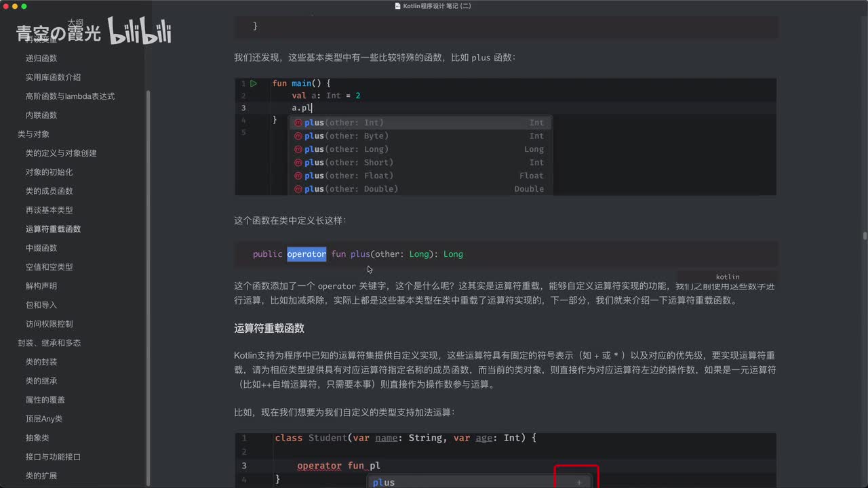Click the window title 'Kotlin程序设计 笔记 (二)'
Screen dimensions: 868x488
click(437, 6)
